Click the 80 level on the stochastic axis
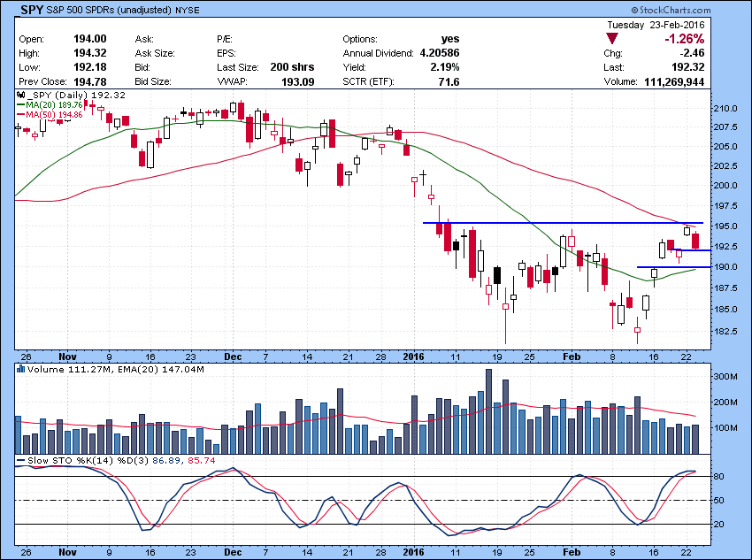The width and height of the screenshot is (752, 560). coord(718,476)
